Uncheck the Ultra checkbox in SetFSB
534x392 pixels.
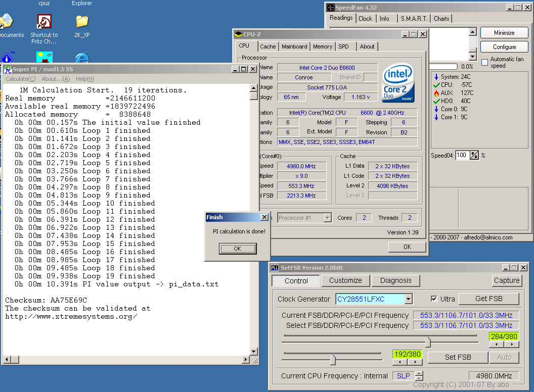click(434, 299)
